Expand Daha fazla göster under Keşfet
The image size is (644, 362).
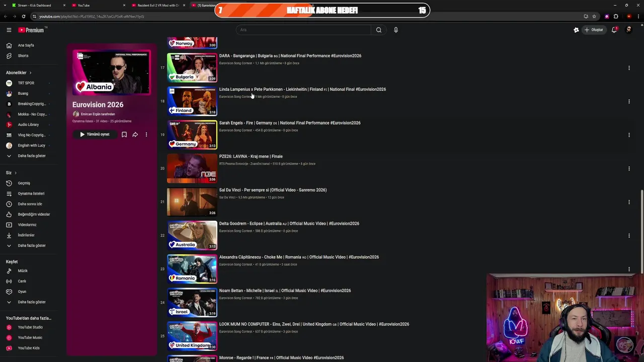(32, 302)
